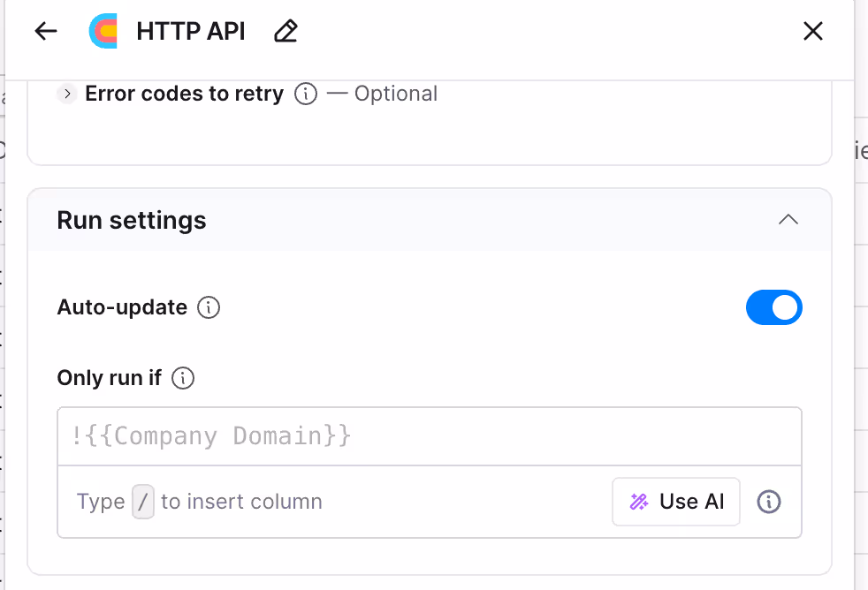Image resolution: width=868 pixels, height=590 pixels.
Task: Click the Error codes to retry label
Action: [184, 94]
